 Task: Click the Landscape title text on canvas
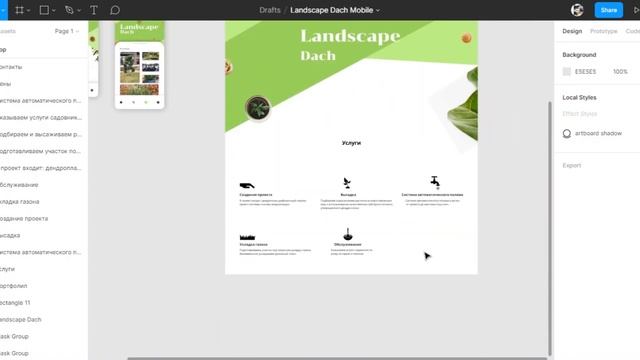coord(350,36)
